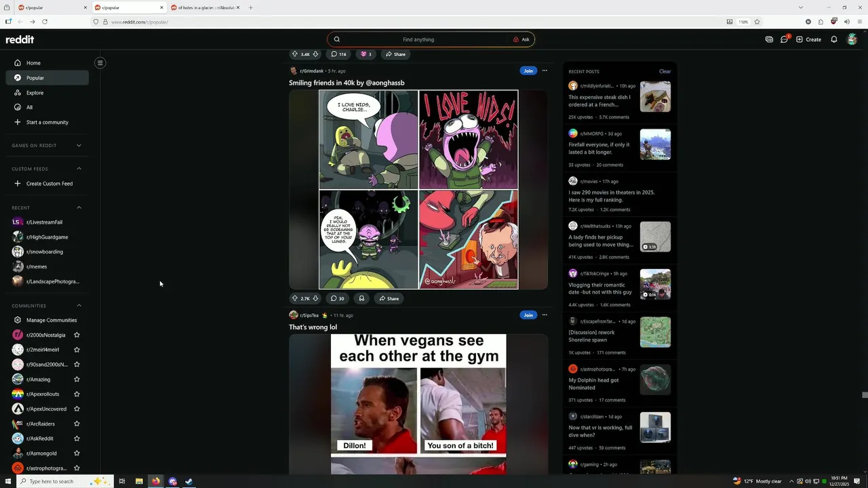The height and width of the screenshot is (488, 868).
Task: Open the expensive steak dish post thumbnail
Action: 655,97
